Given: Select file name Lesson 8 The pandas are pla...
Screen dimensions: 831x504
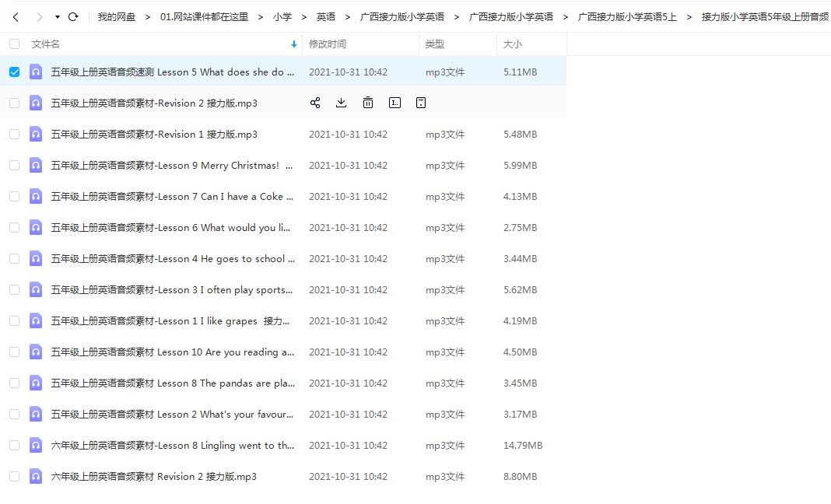Looking at the screenshot, I should pyautogui.click(x=173, y=383).
